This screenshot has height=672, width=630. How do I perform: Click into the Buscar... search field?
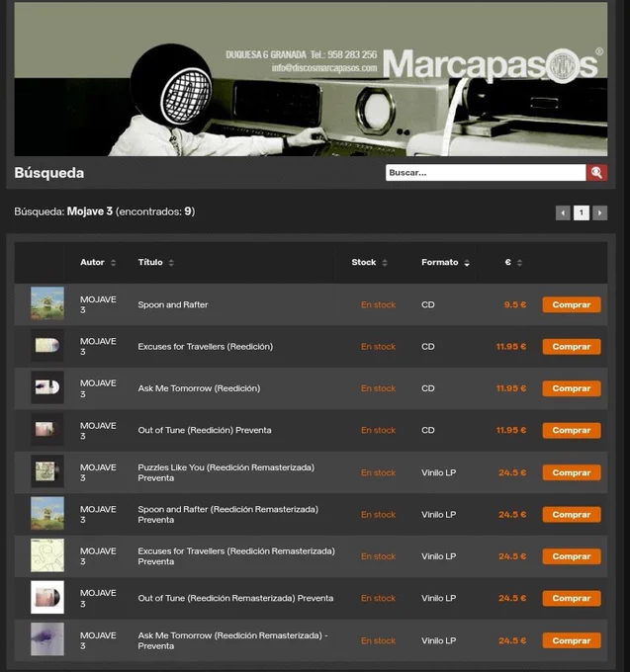486,173
